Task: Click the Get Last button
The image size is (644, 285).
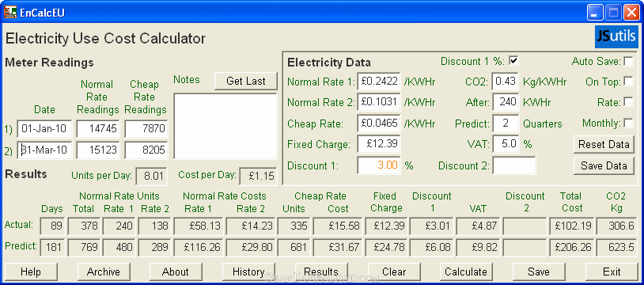Action: [x=246, y=81]
